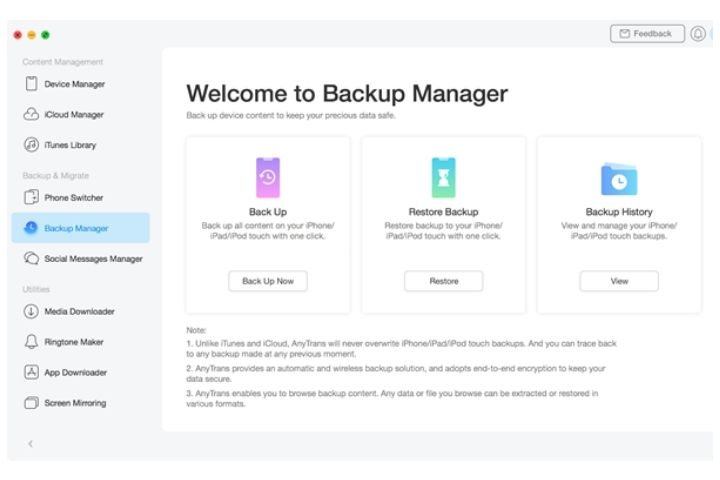This screenshot has width=720, height=480.
Task: Send feedback via Feedback button
Action: tap(647, 34)
